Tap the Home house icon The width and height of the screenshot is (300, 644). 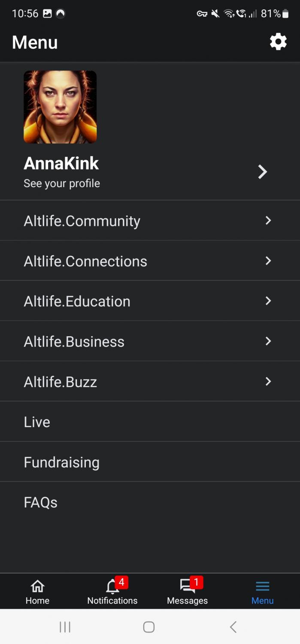point(37,586)
